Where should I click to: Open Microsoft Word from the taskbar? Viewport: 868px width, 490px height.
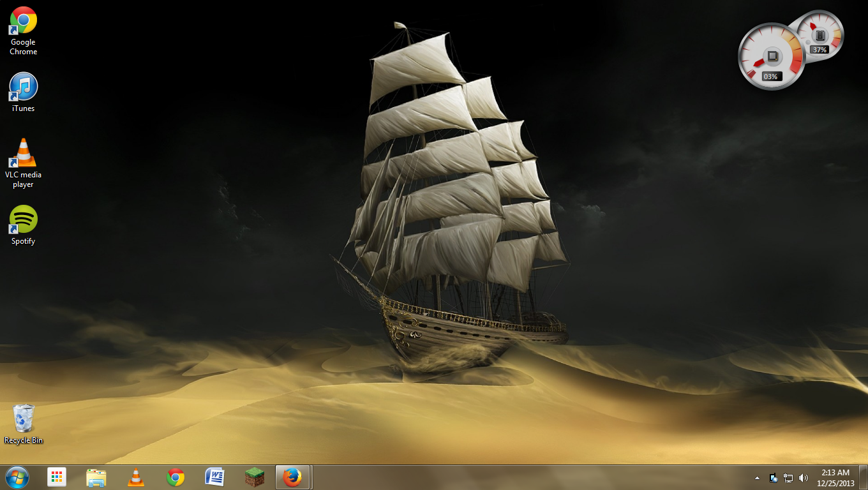(215, 477)
